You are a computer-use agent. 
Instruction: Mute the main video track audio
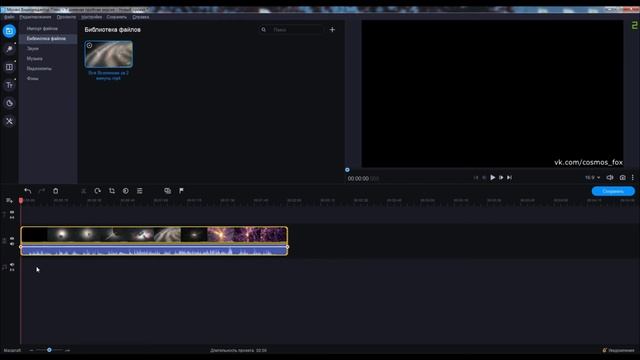tap(12, 244)
